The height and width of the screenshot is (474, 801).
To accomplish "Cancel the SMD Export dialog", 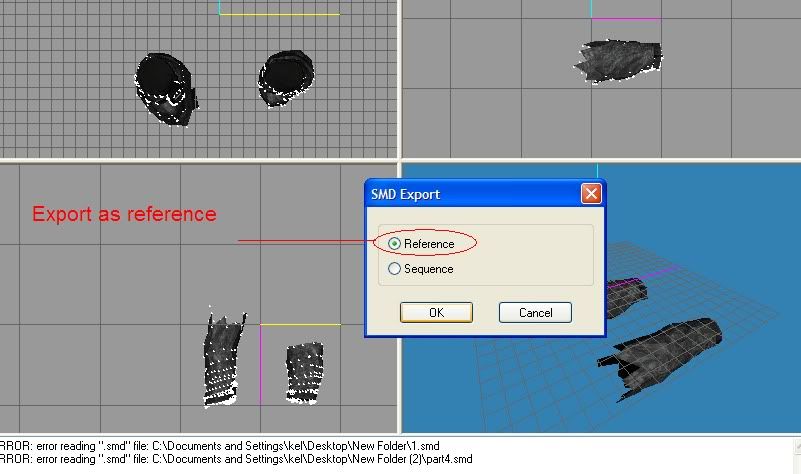I will 535,313.
